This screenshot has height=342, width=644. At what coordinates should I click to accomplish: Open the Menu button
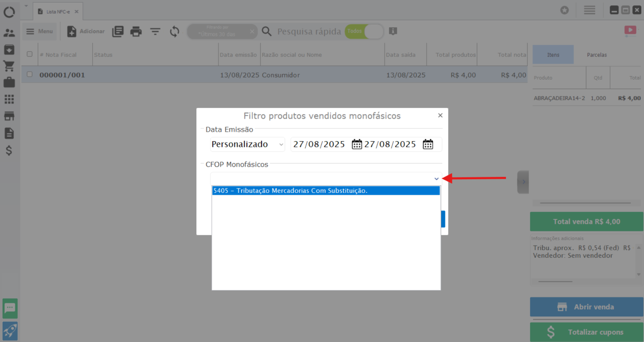tap(39, 31)
